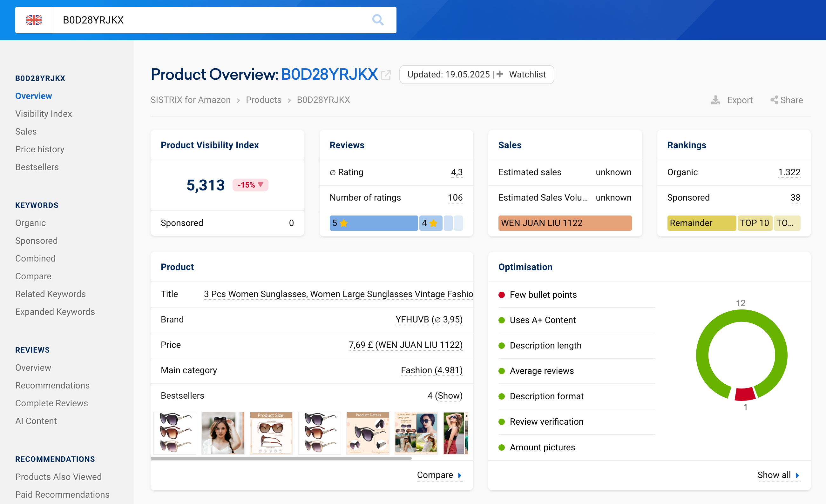The image size is (826, 504).
Task: Open Paid Recommendations sidebar item
Action: [62, 494]
